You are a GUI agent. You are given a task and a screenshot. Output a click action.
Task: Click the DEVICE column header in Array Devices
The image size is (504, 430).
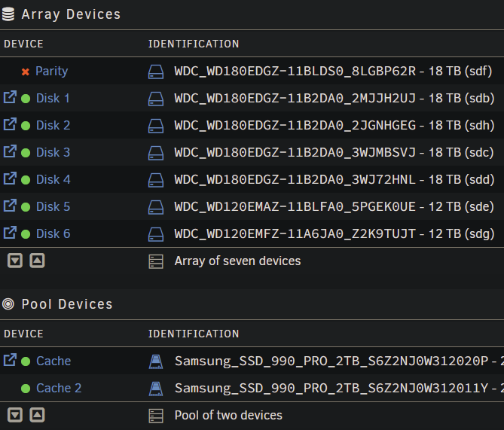point(23,44)
